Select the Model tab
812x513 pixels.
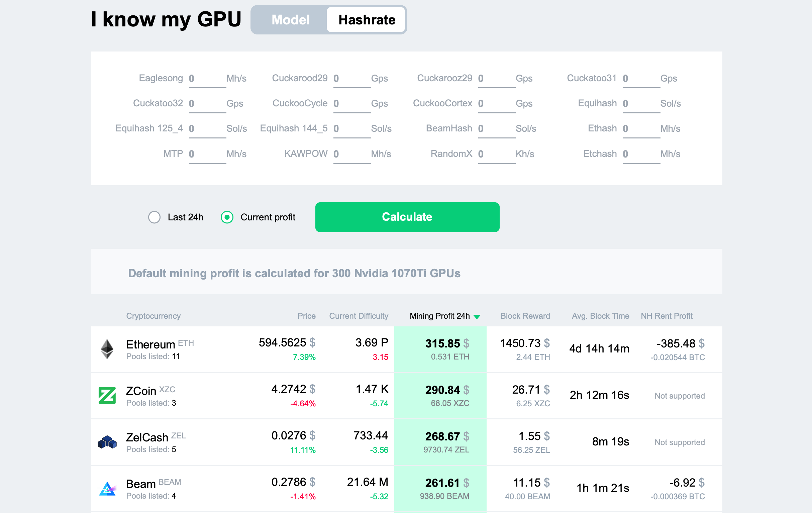[x=290, y=19]
